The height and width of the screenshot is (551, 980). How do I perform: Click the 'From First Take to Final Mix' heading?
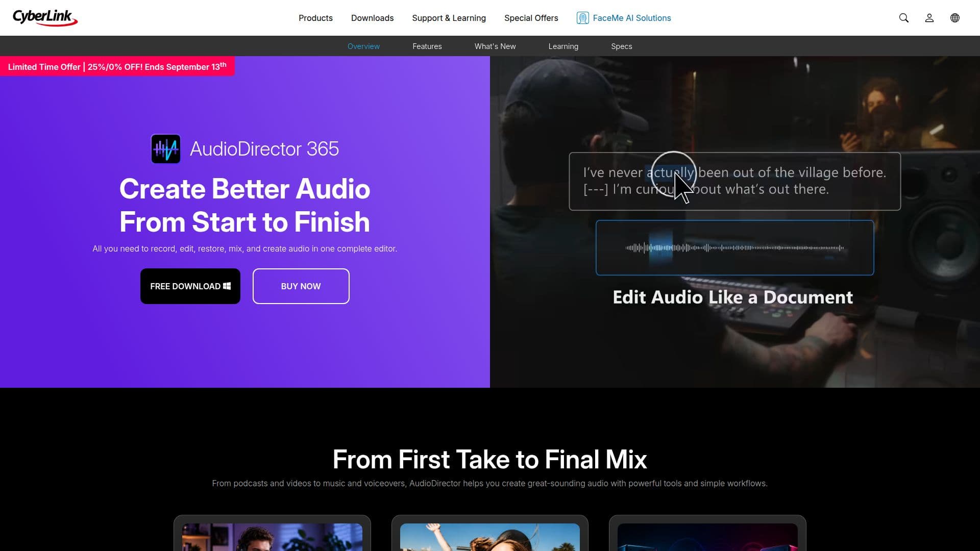489,459
